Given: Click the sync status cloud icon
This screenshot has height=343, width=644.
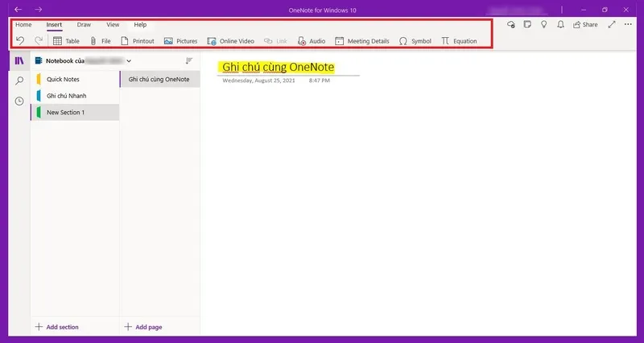Looking at the screenshot, I should [511, 25].
